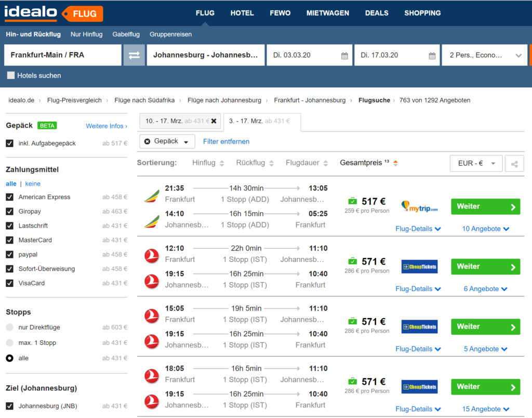The height and width of the screenshot is (418, 532).
Task: Uncheck American Express payment option
Action: [x=9, y=197]
